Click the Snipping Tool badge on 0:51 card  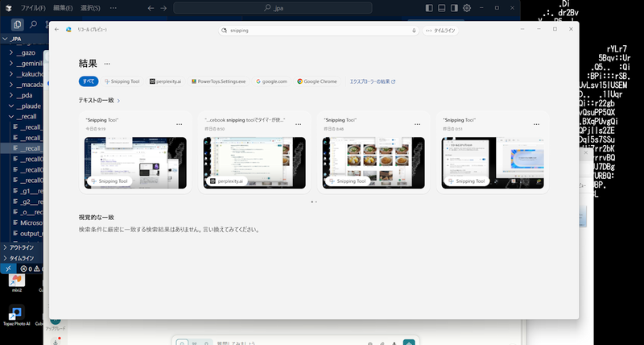pos(467,181)
